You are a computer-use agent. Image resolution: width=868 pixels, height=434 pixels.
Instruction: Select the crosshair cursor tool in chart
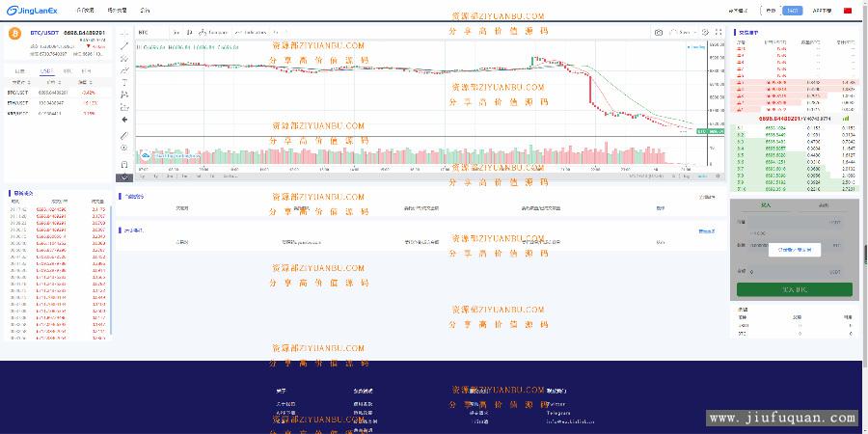pos(124,34)
